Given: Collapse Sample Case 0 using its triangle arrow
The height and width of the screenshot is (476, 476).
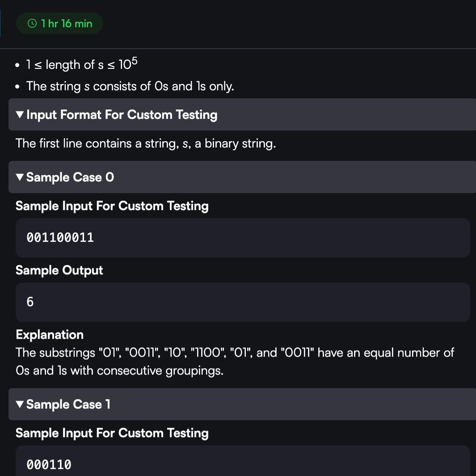Looking at the screenshot, I should 20,177.
